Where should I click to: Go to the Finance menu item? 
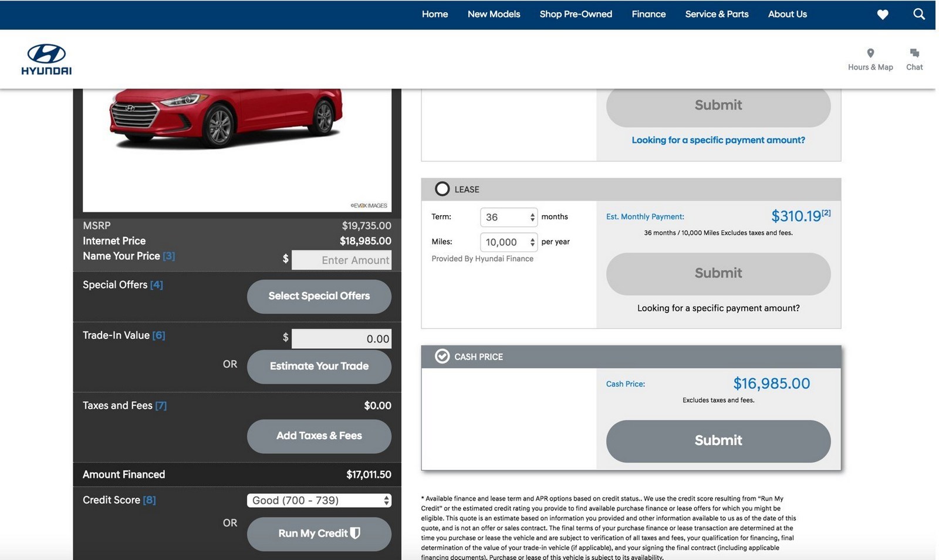point(648,14)
